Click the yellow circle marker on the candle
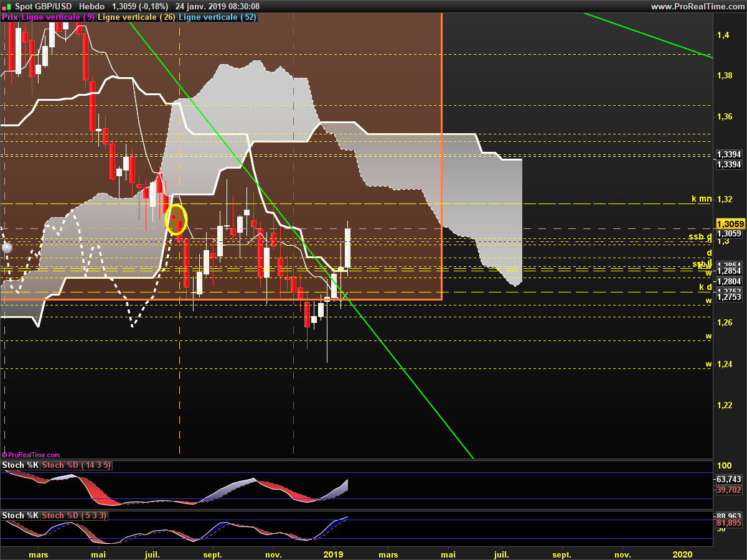 coord(176,219)
